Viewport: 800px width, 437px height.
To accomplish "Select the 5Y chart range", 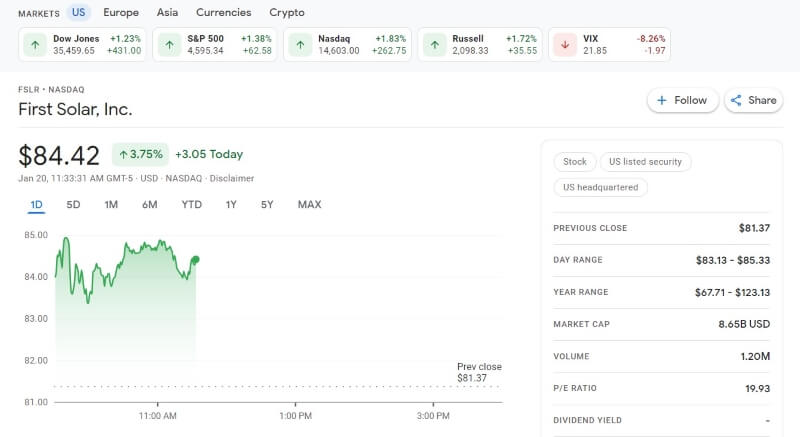I will [x=267, y=204].
